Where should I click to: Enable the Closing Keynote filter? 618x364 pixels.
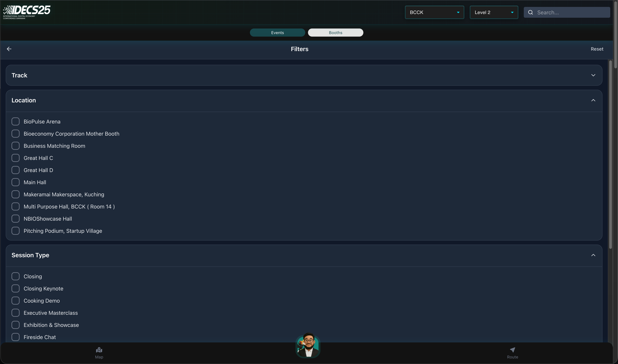click(16, 288)
